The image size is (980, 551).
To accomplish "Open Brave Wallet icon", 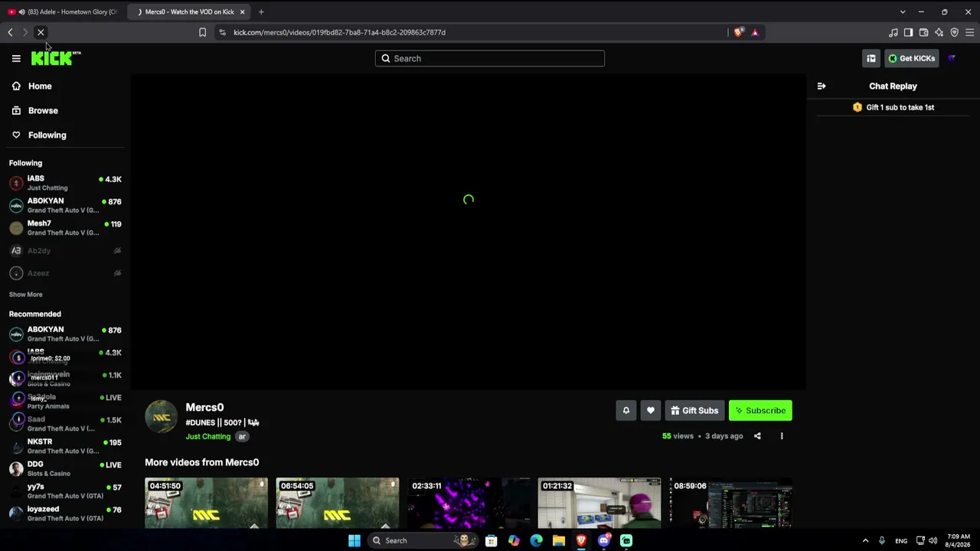I will tap(923, 32).
